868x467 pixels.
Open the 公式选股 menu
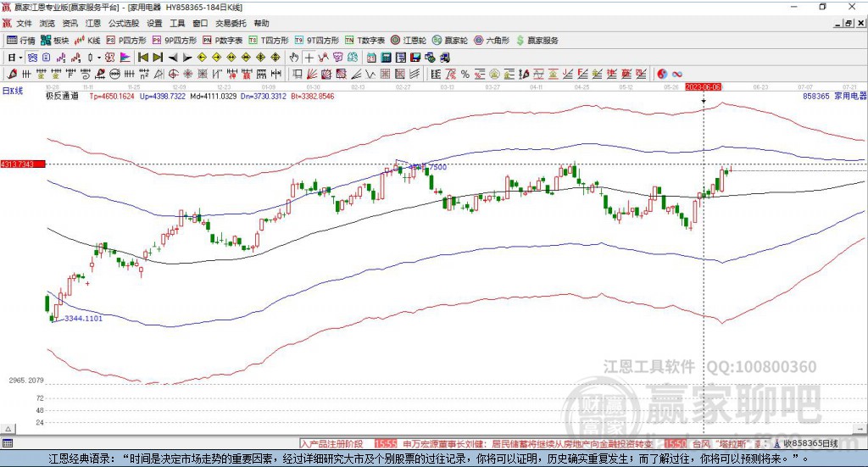tap(124, 23)
